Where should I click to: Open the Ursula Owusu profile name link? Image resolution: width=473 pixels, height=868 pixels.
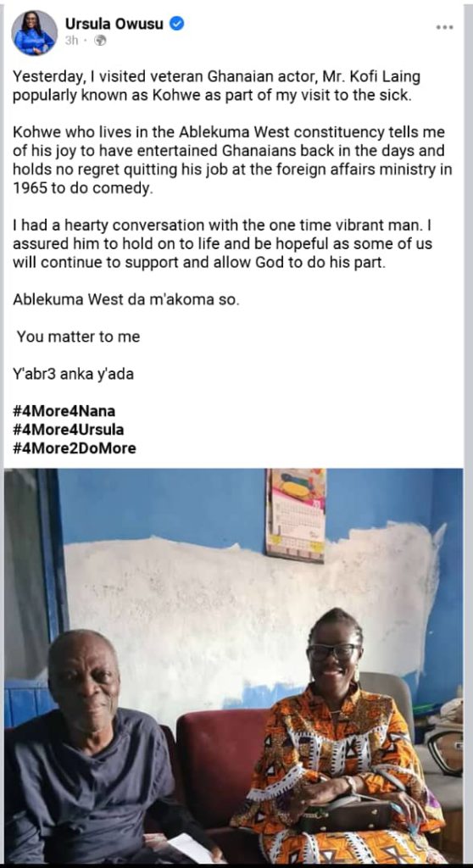click(114, 24)
